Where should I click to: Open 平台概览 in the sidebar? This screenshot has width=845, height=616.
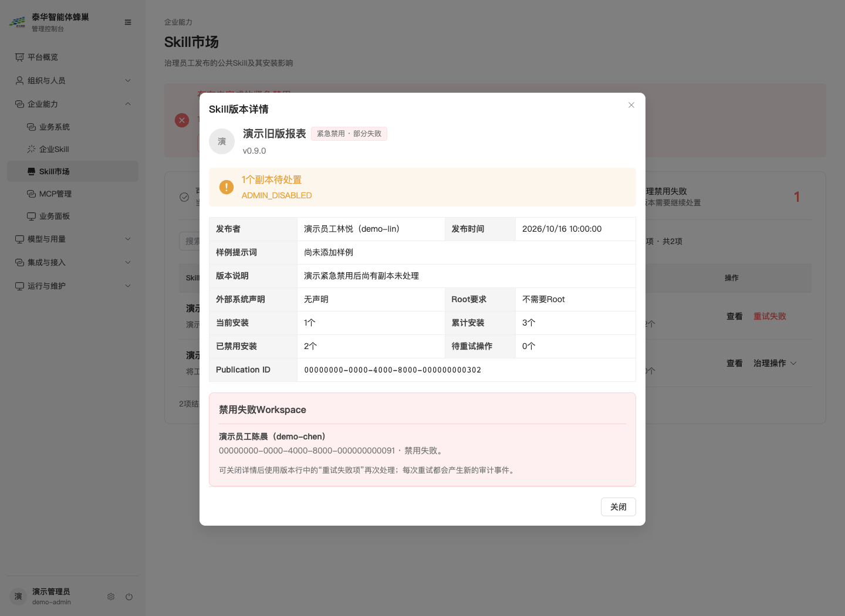click(73, 57)
